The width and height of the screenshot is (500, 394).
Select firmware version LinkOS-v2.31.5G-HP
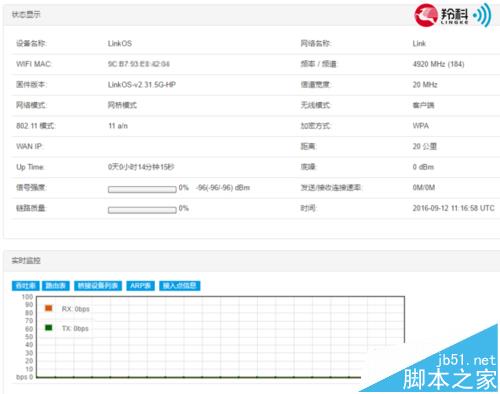coord(142,85)
